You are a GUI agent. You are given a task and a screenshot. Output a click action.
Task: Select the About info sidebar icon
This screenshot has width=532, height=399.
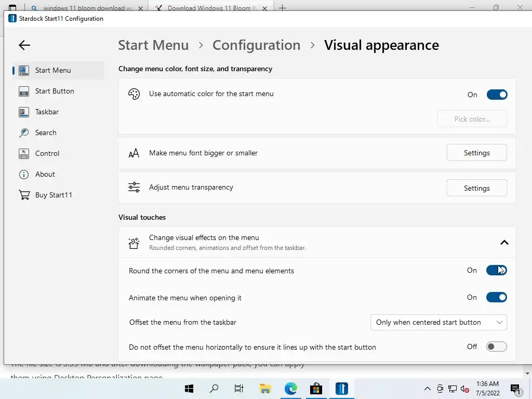(24, 175)
